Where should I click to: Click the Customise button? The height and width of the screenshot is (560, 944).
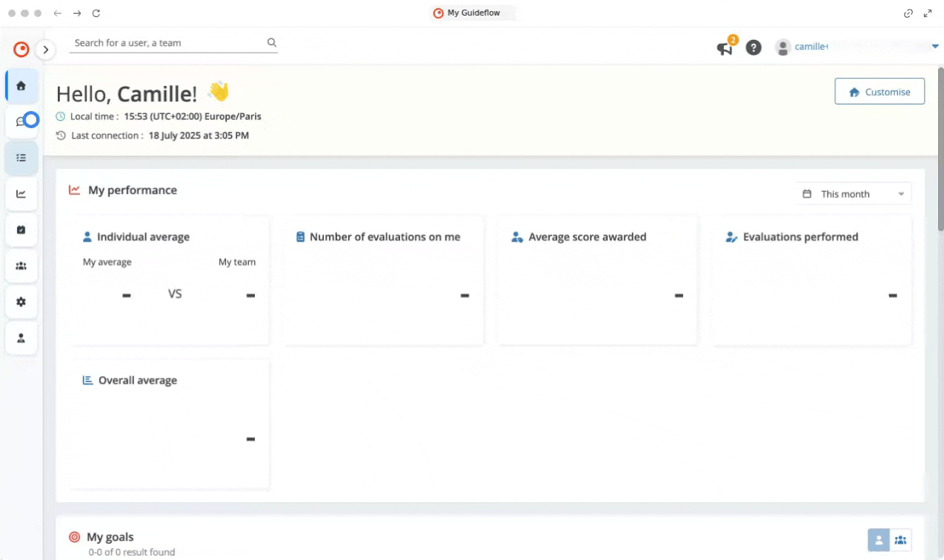coord(880,92)
